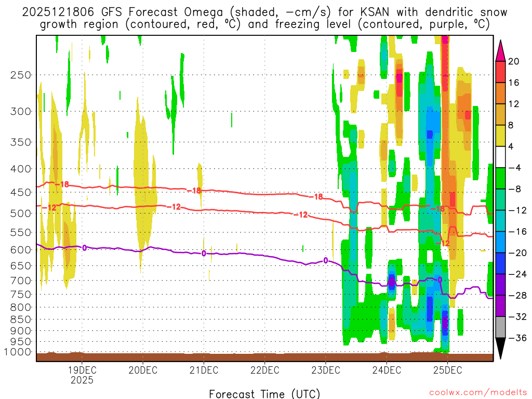Click the 20DEC date label

pyautogui.click(x=143, y=370)
